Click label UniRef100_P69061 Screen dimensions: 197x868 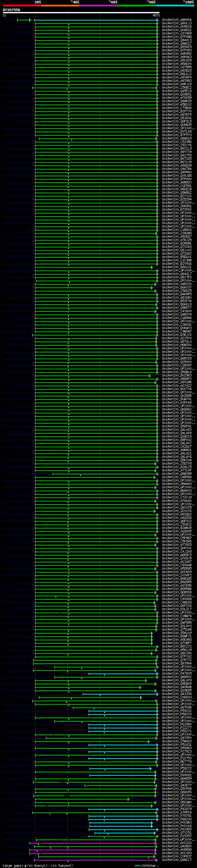point(176,775)
